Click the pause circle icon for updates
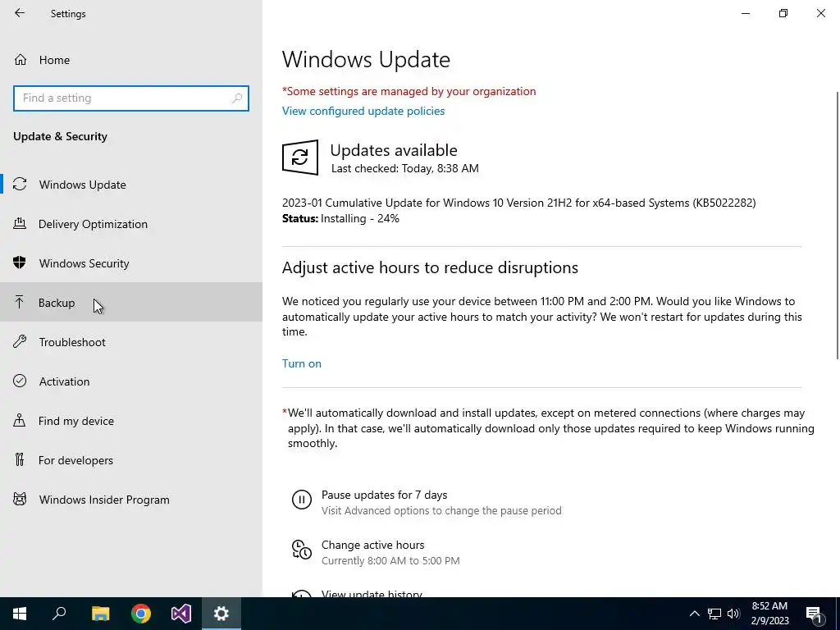The height and width of the screenshot is (630, 840). point(302,500)
